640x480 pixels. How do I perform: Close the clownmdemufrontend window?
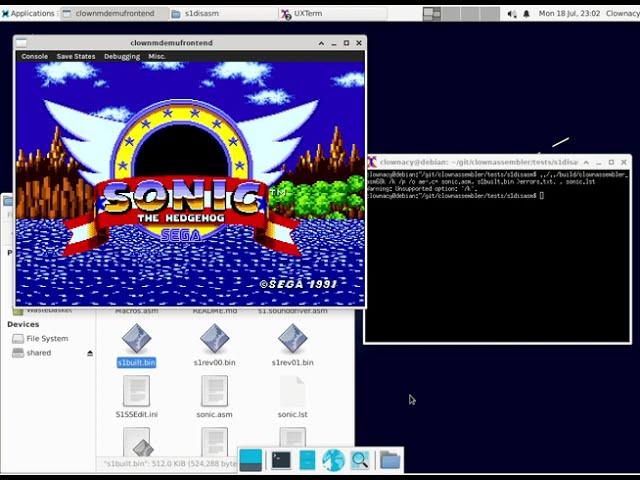359,43
